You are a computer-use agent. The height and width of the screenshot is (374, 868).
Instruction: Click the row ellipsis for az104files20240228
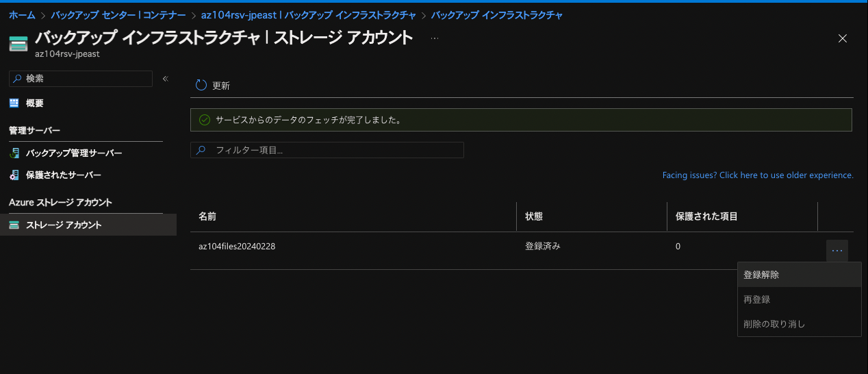point(837,251)
